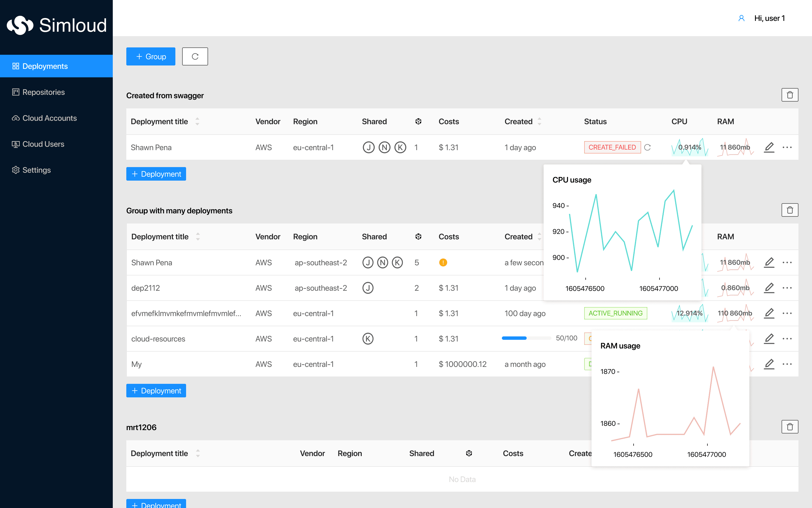Open the 0.914% CPU sparkline

pos(690,147)
